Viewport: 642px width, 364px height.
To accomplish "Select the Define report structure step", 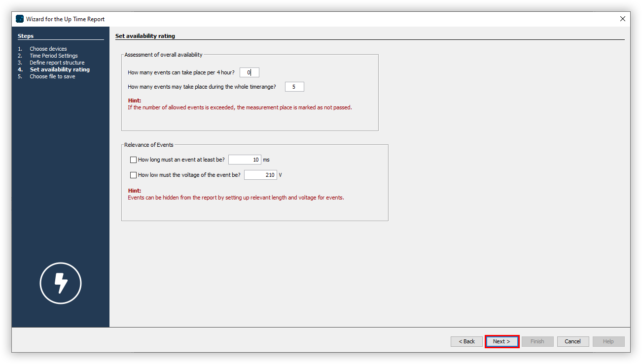I will pyautogui.click(x=57, y=62).
